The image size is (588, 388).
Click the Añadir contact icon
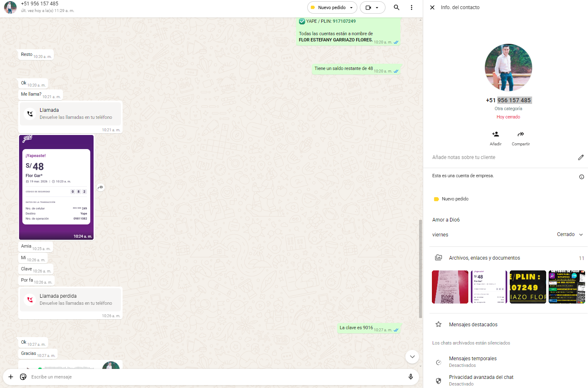[495, 135]
